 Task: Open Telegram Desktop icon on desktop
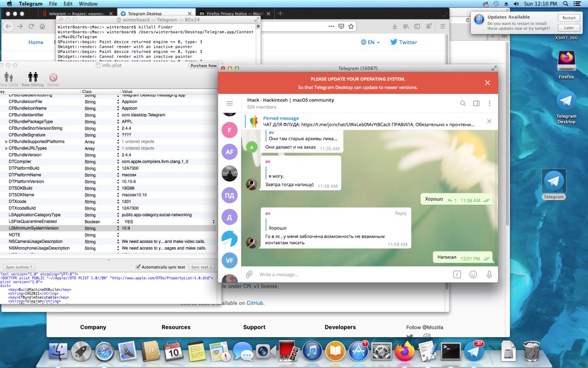(566, 107)
